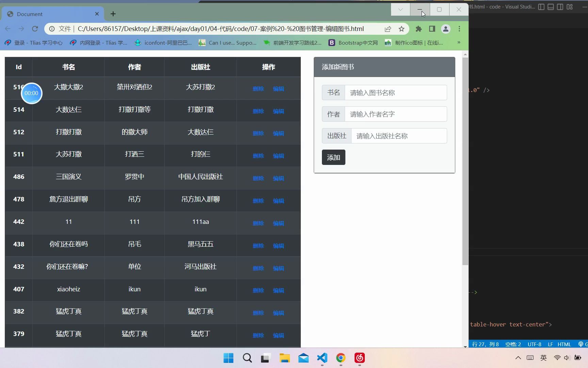
Task: Customize layout icon in VS Code
Action: tap(570, 7)
